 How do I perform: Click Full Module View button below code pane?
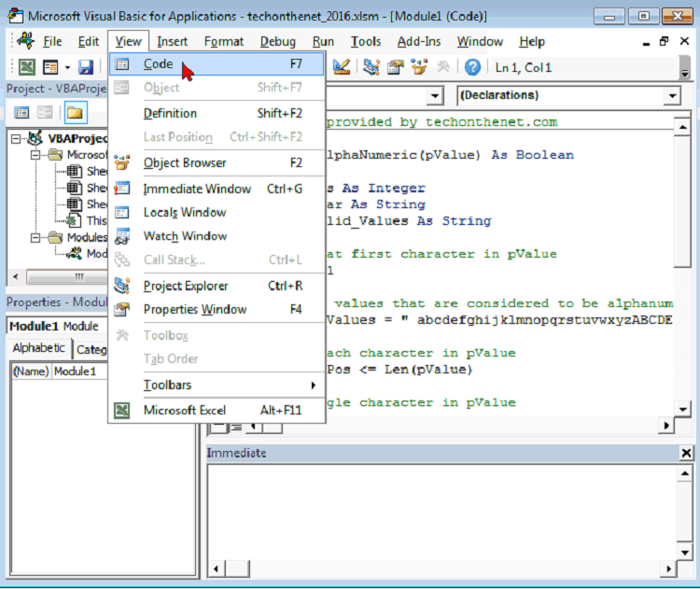click(237, 428)
